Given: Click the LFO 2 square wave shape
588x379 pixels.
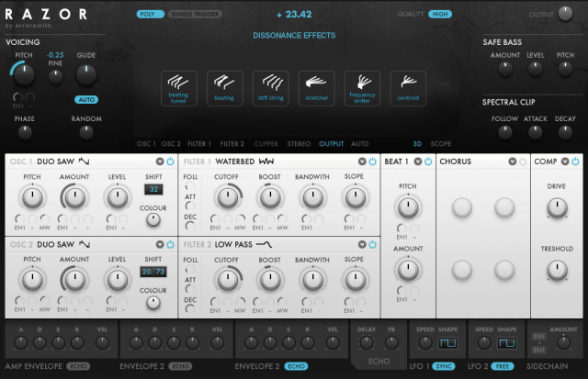Looking at the screenshot, I should coord(506,343).
